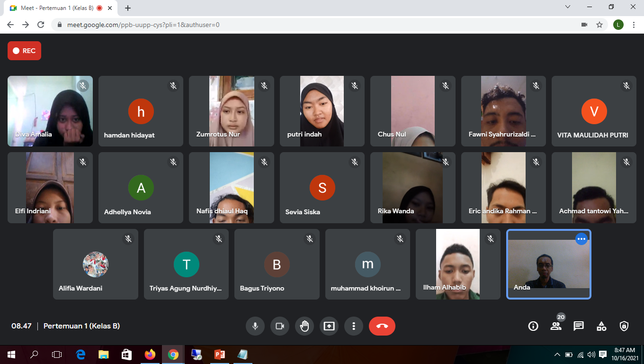
Task: Select hamdan hidayat's avatar tile
Action: coord(141,111)
